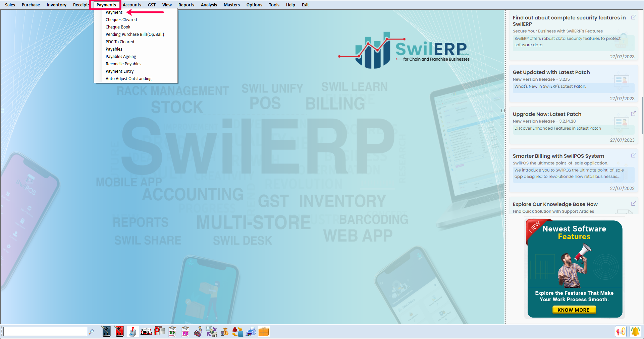Click the orange gift box icon
Image resolution: width=644 pixels, height=339 pixels.
[x=264, y=331]
